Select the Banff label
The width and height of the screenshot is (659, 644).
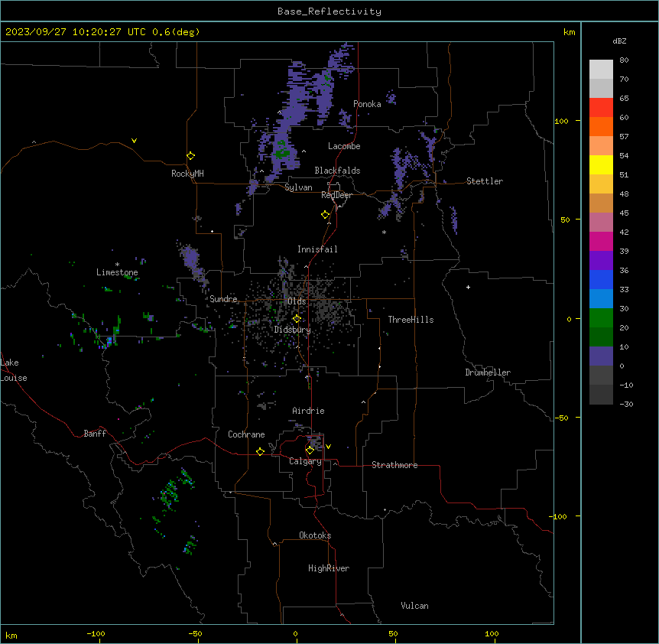pos(95,434)
